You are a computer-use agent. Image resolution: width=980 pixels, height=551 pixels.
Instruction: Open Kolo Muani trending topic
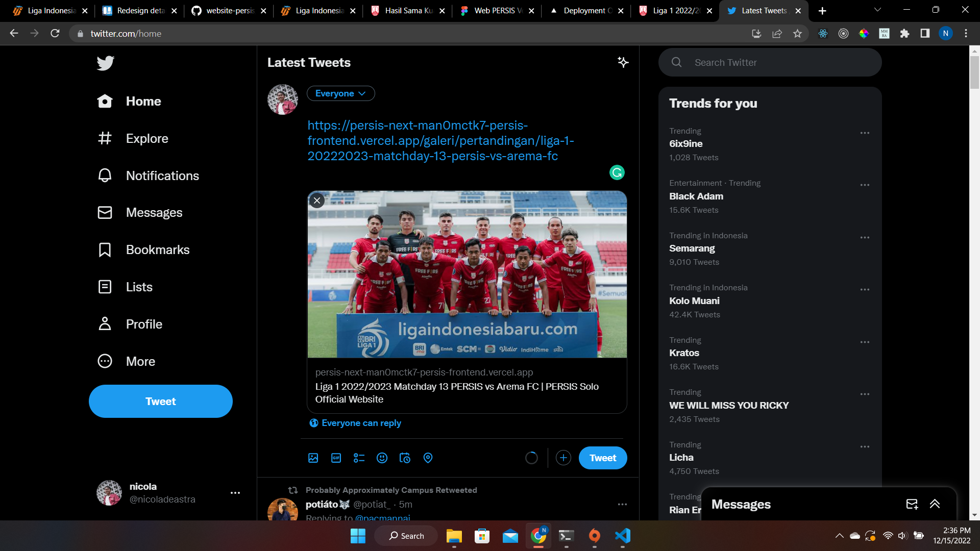pyautogui.click(x=694, y=301)
